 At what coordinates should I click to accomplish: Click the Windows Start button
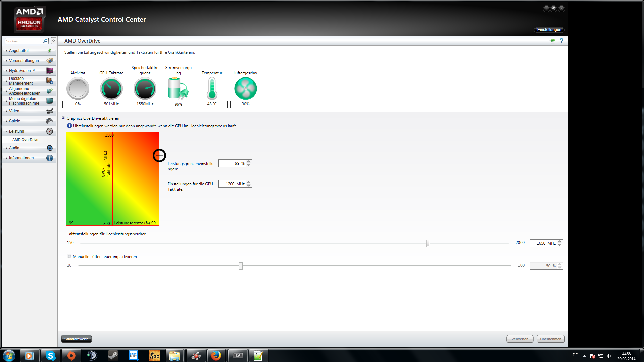tap(9, 356)
